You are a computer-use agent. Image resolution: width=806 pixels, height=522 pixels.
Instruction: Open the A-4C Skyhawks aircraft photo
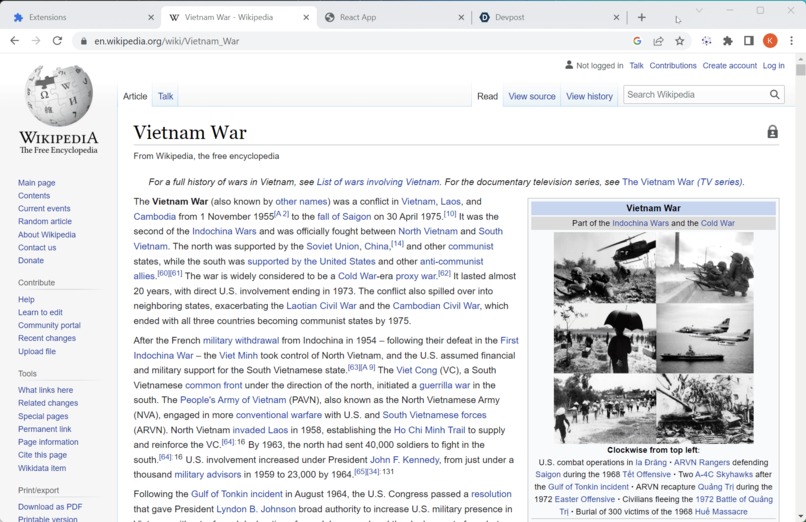pos(705,338)
